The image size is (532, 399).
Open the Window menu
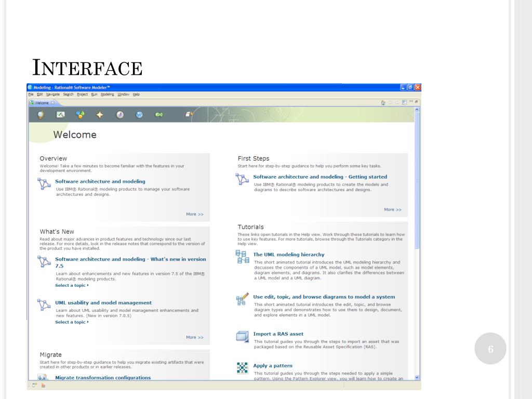(x=124, y=95)
